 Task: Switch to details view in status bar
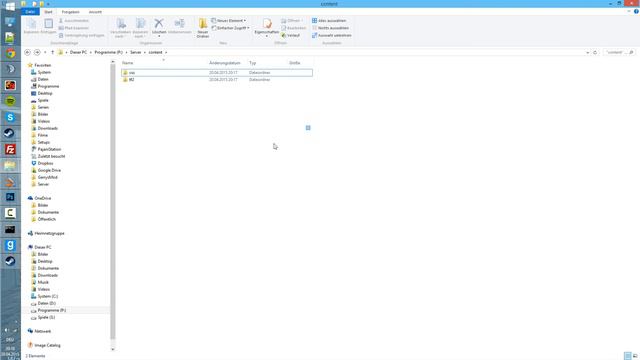point(628,356)
